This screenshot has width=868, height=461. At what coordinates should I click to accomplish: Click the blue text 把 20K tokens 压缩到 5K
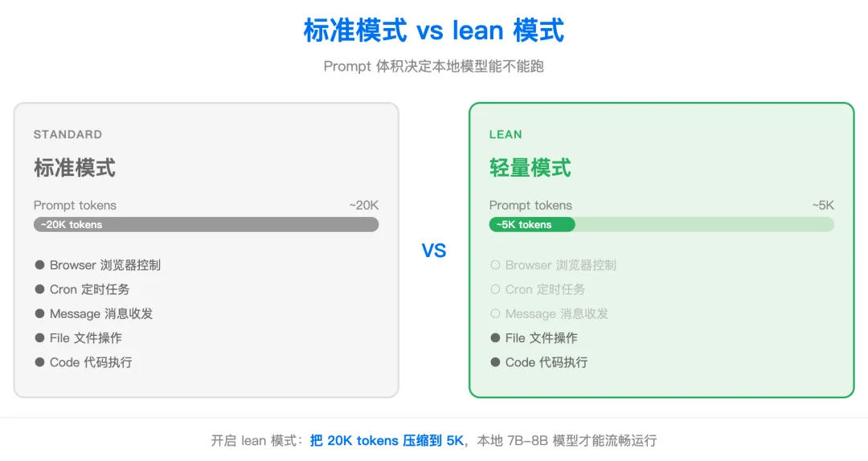(387, 441)
